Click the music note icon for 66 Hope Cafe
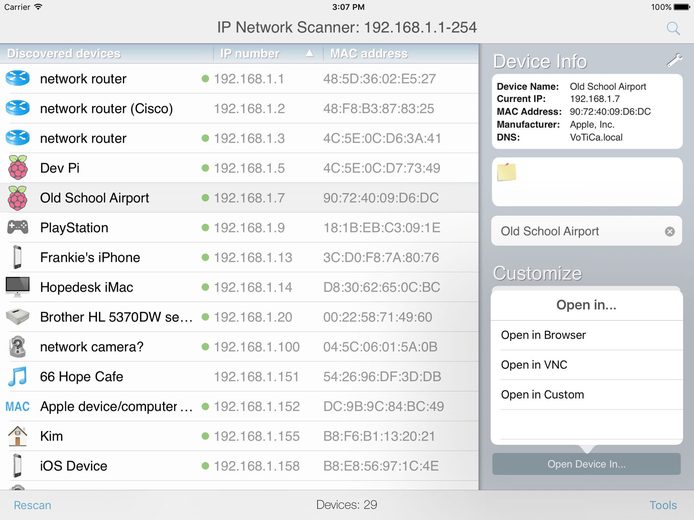The image size is (694, 520). coord(18,376)
